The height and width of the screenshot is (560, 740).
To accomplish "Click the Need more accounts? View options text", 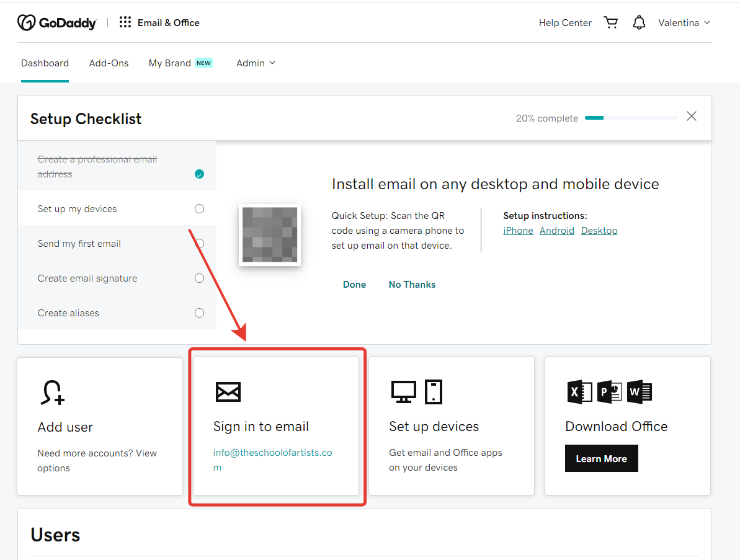I will 97,460.
